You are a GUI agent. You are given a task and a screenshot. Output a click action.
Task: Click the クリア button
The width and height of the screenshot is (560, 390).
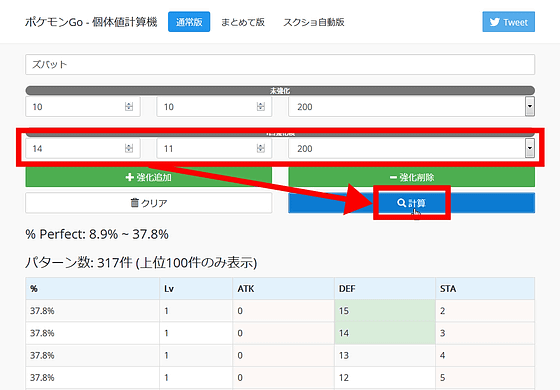click(149, 203)
